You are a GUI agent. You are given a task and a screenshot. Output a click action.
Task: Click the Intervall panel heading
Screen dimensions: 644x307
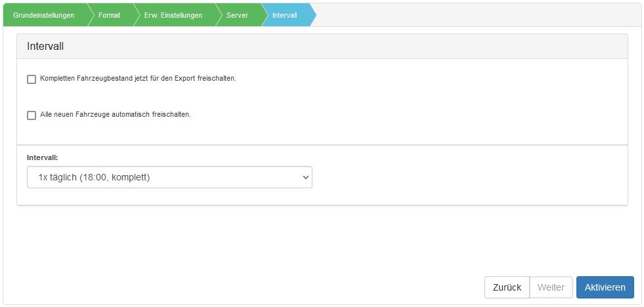(x=45, y=47)
